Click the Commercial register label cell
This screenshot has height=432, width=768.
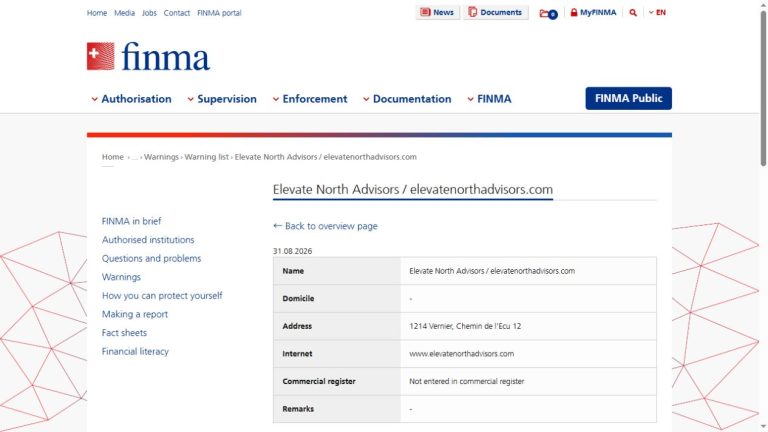coord(337,381)
